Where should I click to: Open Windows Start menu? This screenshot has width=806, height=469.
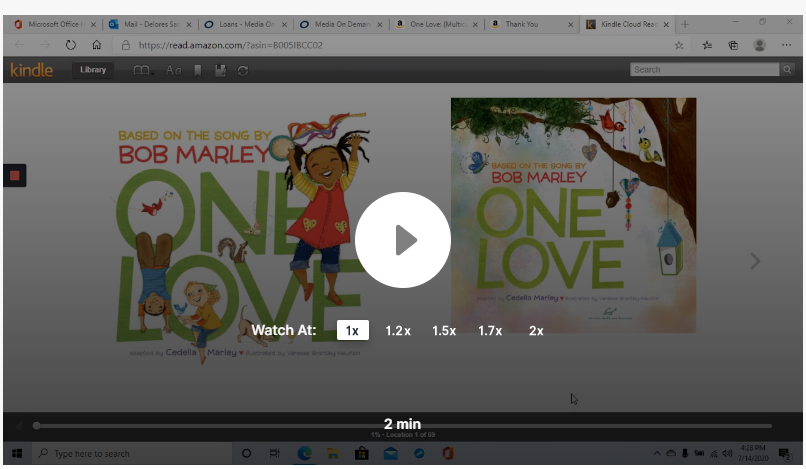coord(17,454)
